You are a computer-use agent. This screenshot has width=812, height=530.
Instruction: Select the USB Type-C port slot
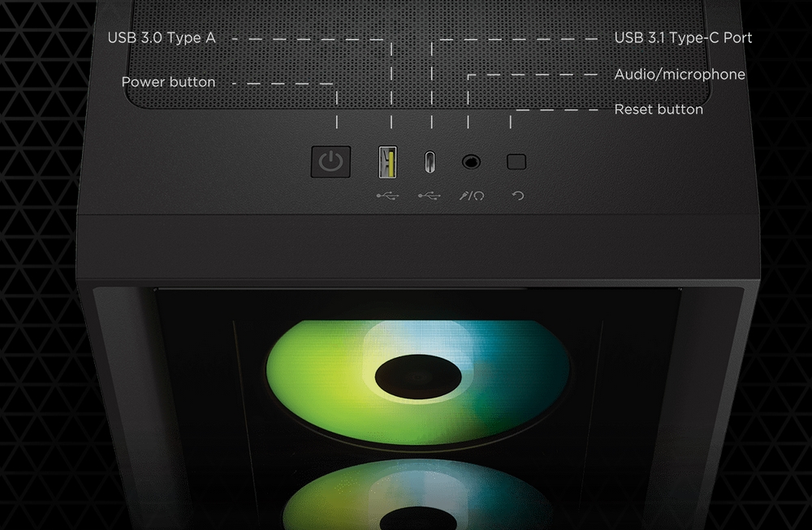click(429, 162)
